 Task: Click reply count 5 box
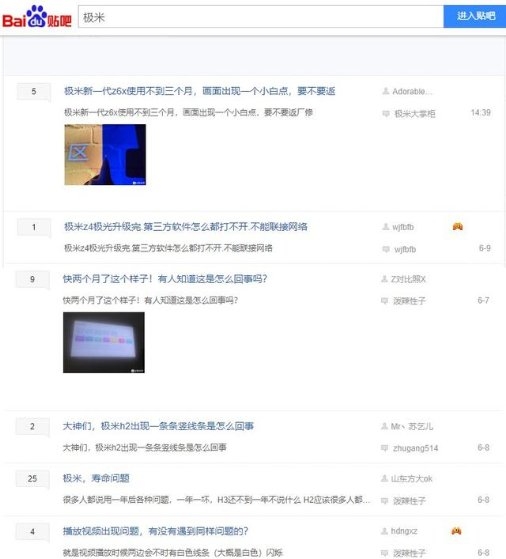34,92
